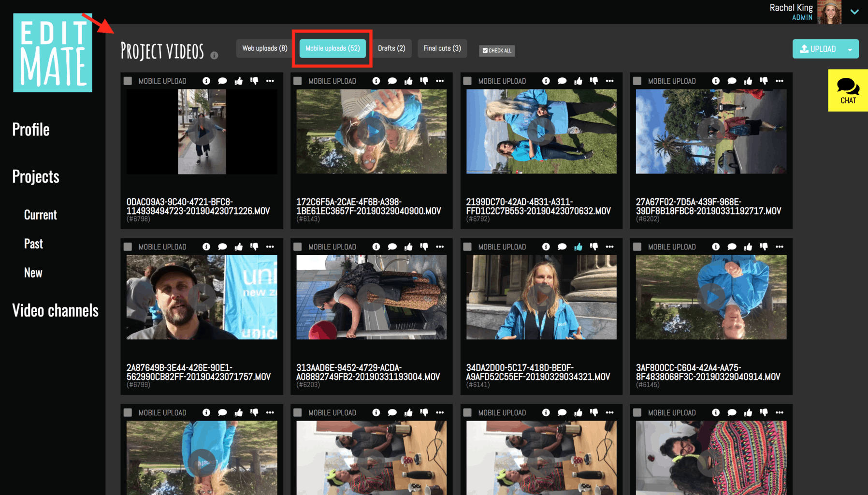This screenshot has width=868, height=495.
Task: Thumbs down video #6203
Action: click(x=424, y=247)
